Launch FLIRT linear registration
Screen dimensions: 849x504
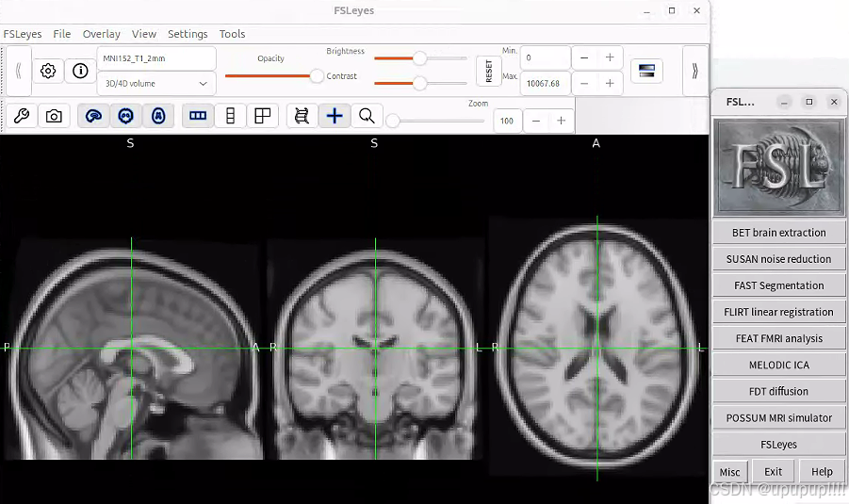(778, 312)
